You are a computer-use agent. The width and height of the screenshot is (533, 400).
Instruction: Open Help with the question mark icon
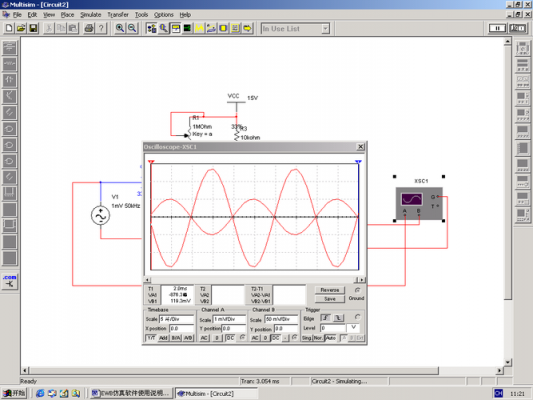tap(101, 28)
